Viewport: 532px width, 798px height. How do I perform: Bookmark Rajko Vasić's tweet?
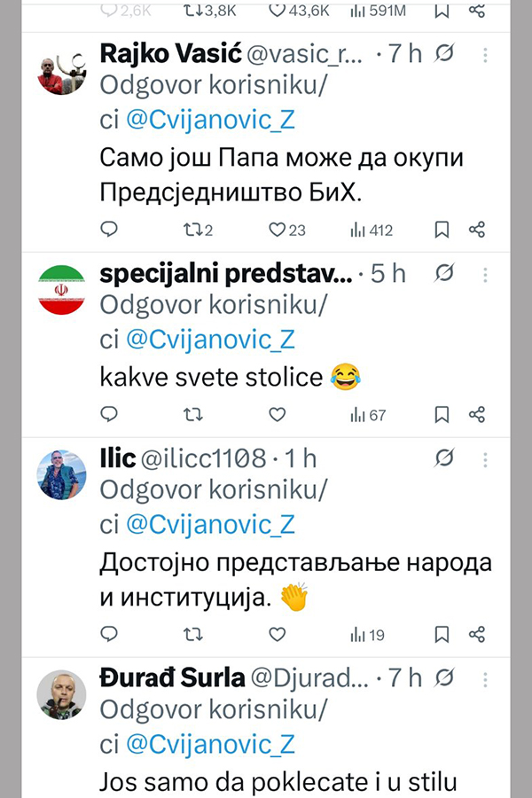[441, 230]
